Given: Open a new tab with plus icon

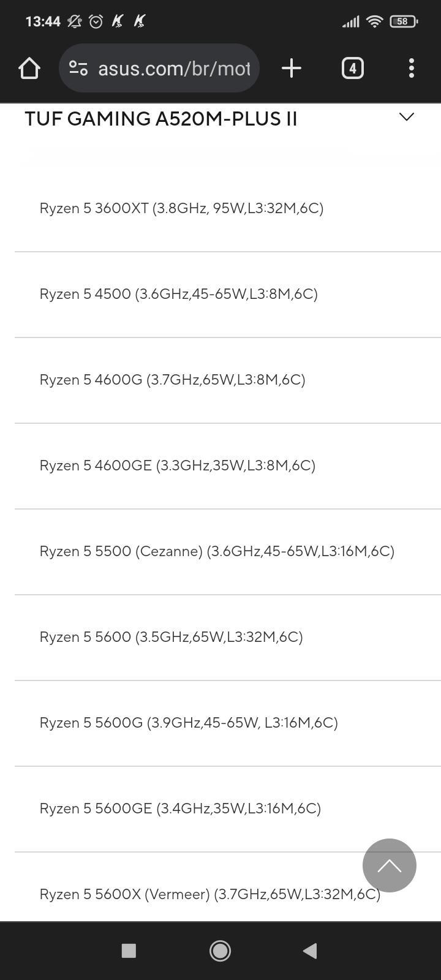Looking at the screenshot, I should pyautogui.click(x=292, y=68).
